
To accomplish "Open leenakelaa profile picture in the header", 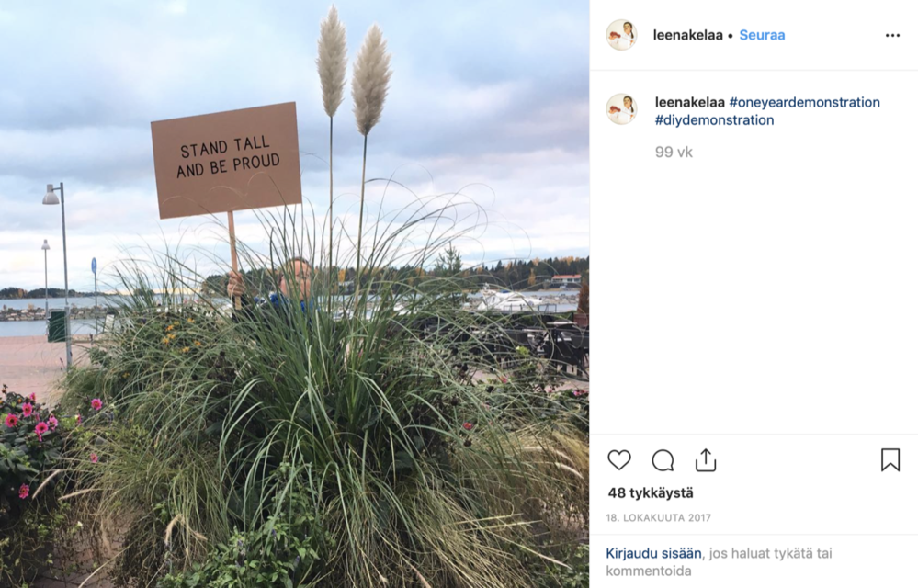I will tap(620, 35).
